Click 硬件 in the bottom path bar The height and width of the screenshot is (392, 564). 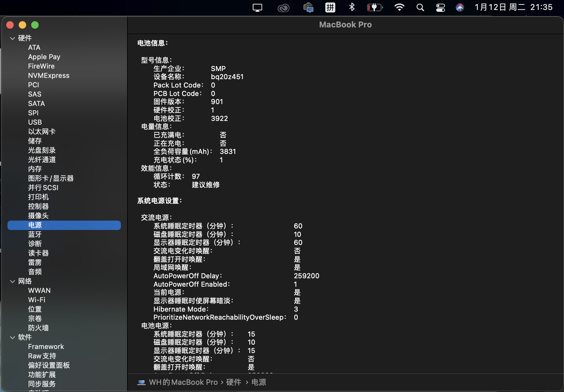tap(234, 382)
